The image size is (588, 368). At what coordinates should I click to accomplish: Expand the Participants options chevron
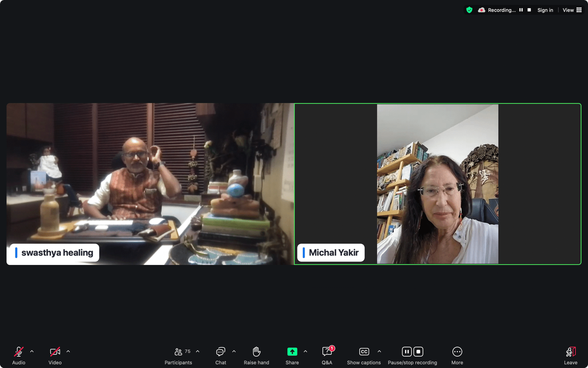tap(198, 351)
